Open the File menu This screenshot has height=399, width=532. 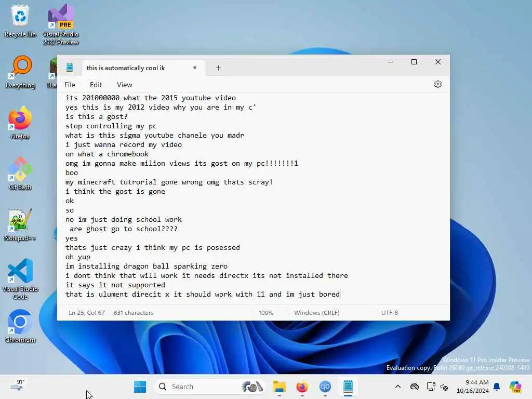pos(70,85)
